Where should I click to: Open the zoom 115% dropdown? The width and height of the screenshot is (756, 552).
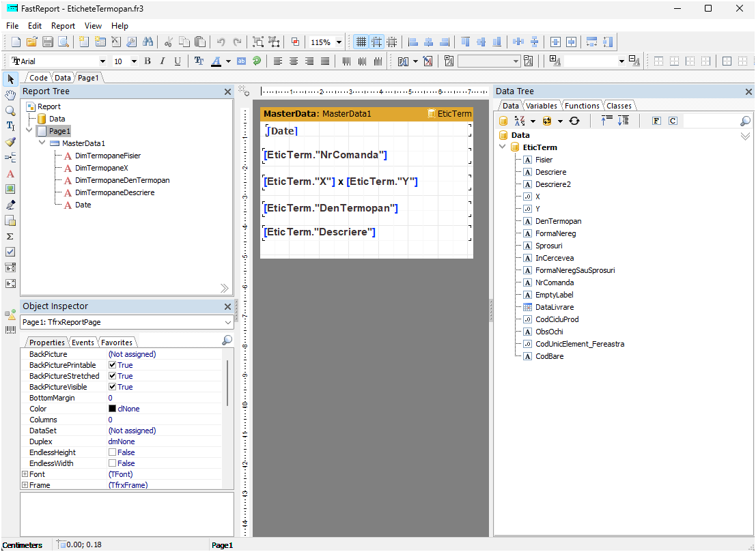click(339, 42)
